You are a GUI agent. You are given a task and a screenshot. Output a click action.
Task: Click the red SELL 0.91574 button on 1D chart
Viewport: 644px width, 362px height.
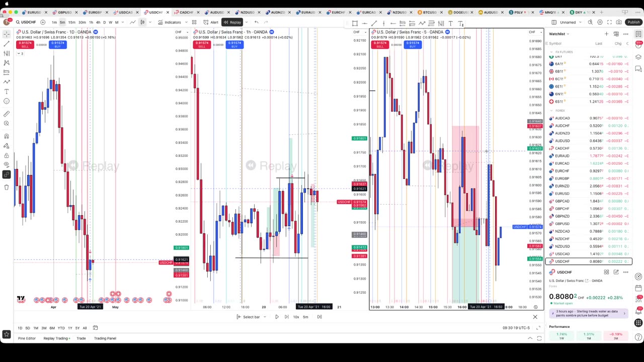tap(25, 44)
